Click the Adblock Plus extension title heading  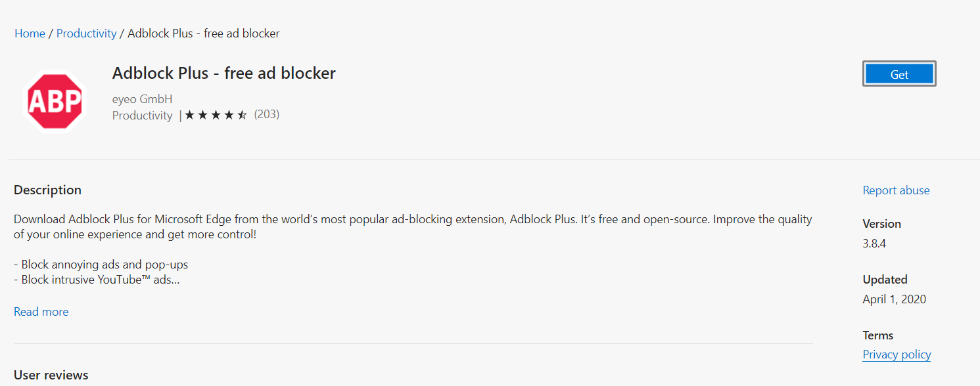(x=223, y=73)
